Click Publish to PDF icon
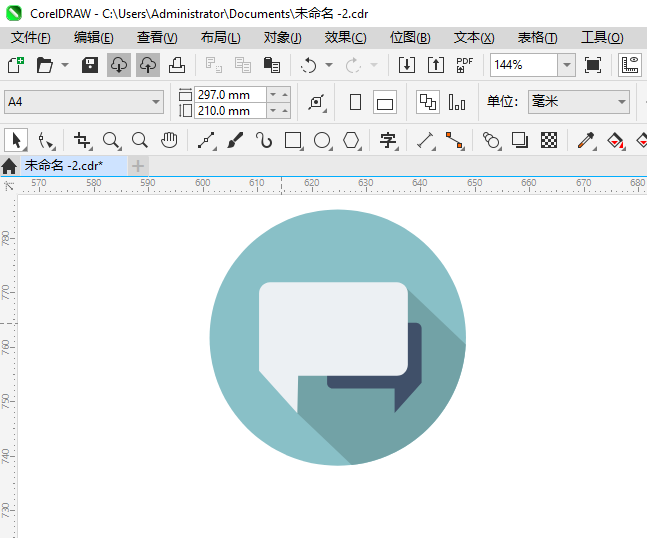 (x=464, y=65)
